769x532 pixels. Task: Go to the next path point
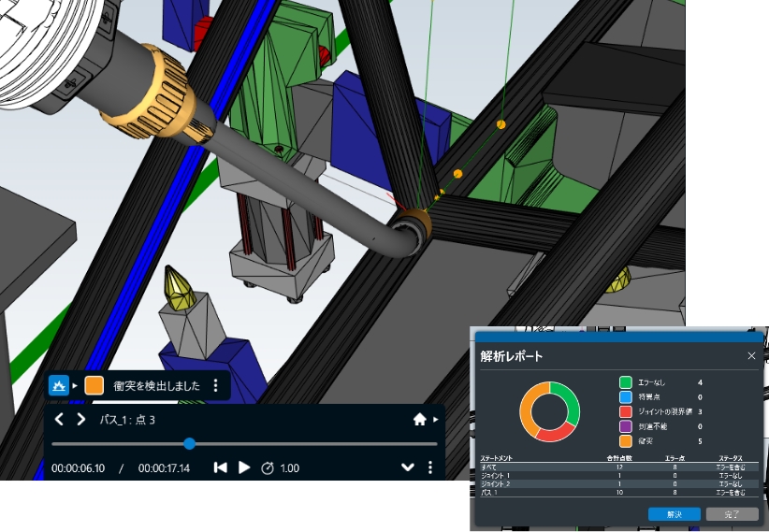click(81, 420)
